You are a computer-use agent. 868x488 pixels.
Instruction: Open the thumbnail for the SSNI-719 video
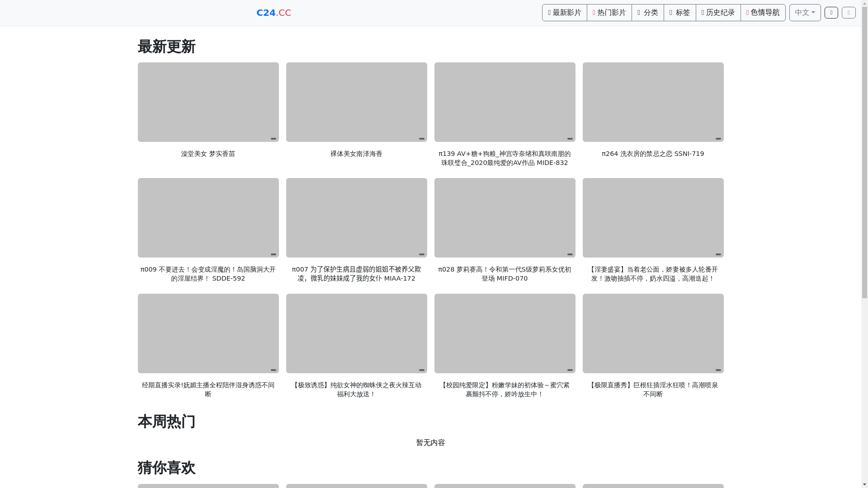pos(653,102)
